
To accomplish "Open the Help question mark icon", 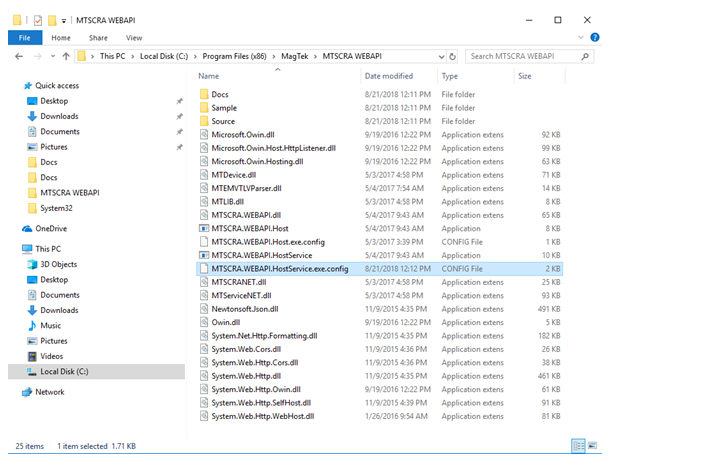I will (x=595, y=37).
